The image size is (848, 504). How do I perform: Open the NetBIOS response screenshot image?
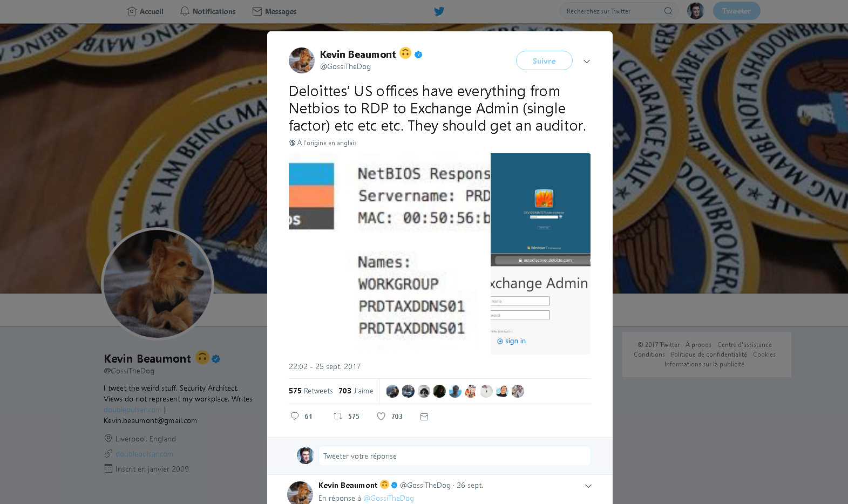pyautogui.click(x=389, y=254)
